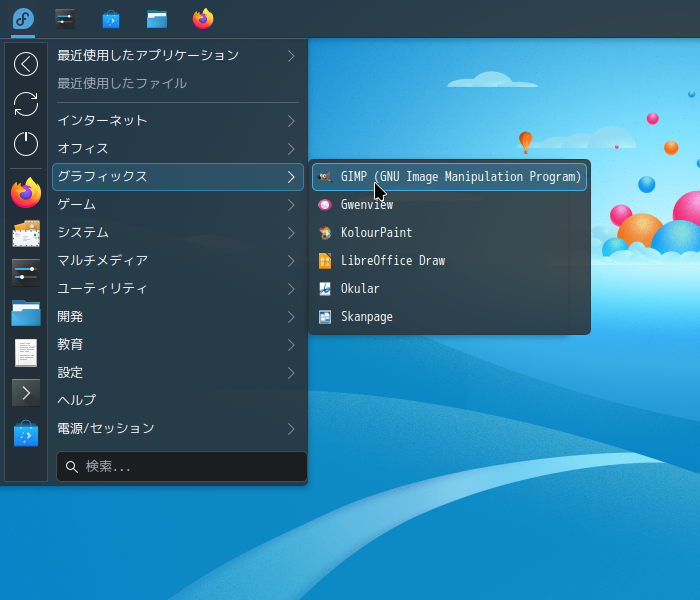Open the 最近使用したファイル entry
The width and height of the screenshot is (700, 600).
click(x=178, y=83)
